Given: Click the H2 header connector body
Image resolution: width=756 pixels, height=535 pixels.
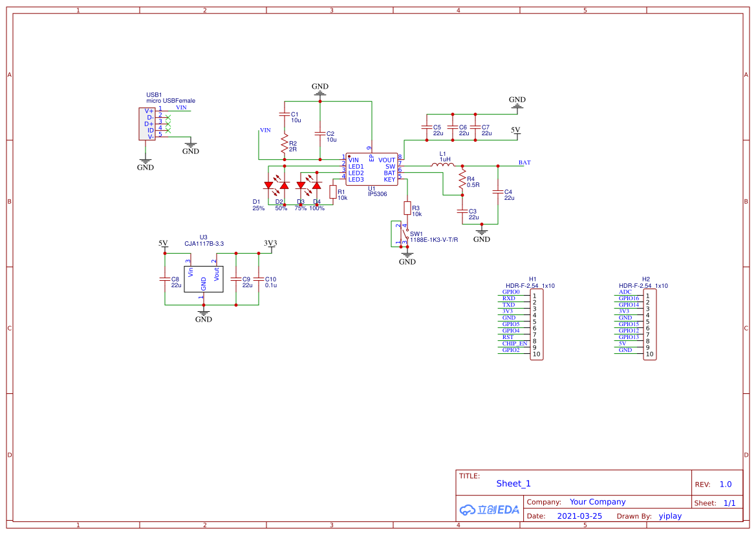Looking at the screenshot, I should pyautogui.click(x=649, y=325).
